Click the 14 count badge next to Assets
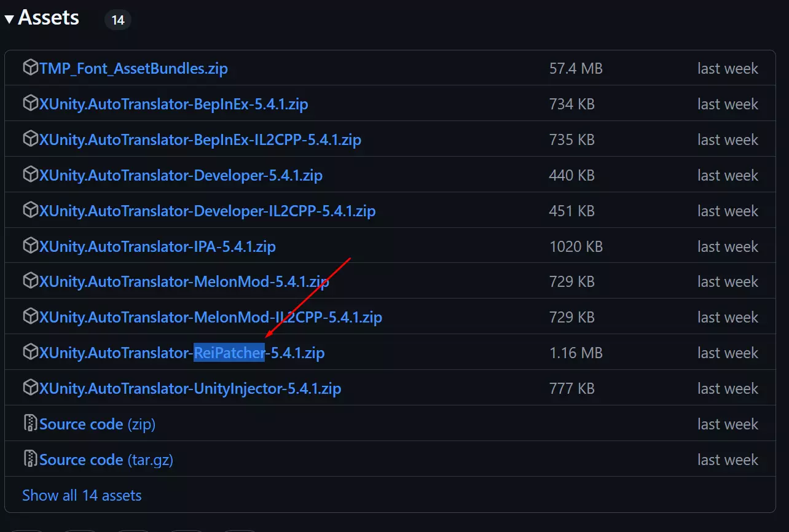Image resolution: width=789 pixels, height=532 pixels. pyautogui.click(x=118, y=20)
